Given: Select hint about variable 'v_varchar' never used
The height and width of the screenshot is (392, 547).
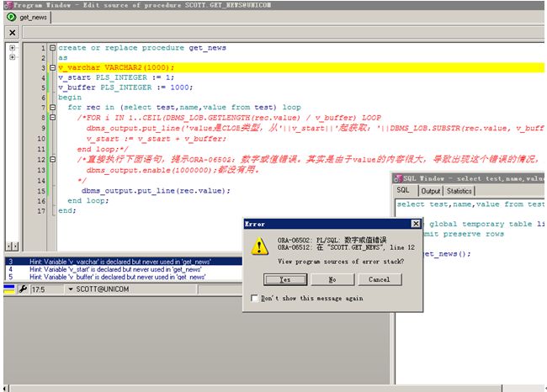Looking at the screenshot, I should 124,262.
